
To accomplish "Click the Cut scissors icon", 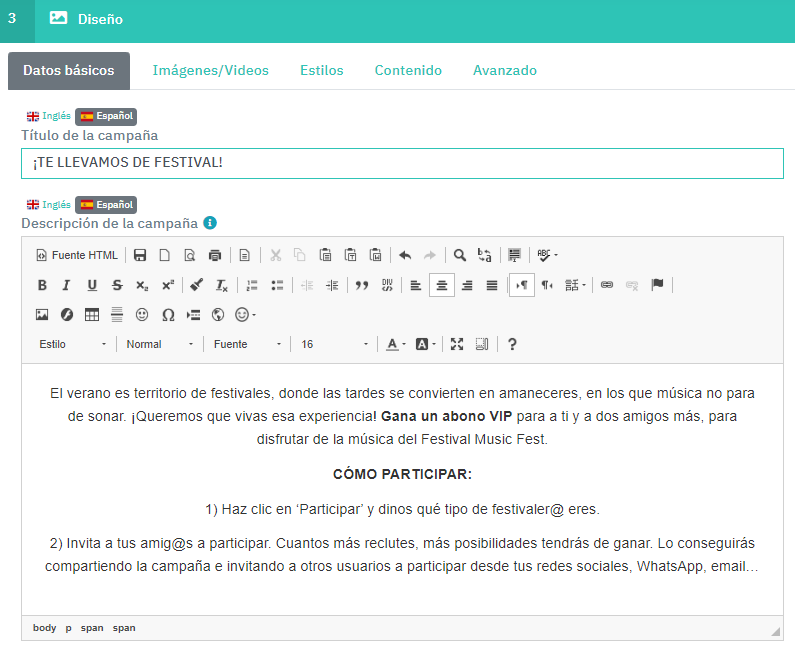I will click(275, 255).
